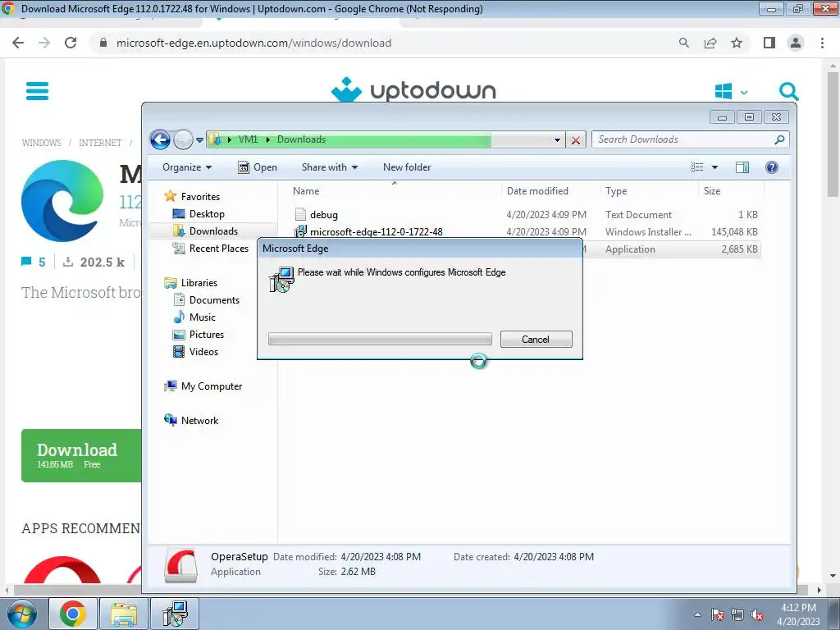Click the OperaSetup details thumbnail
The height and width of the screenshot is (630, 840).
180,564
